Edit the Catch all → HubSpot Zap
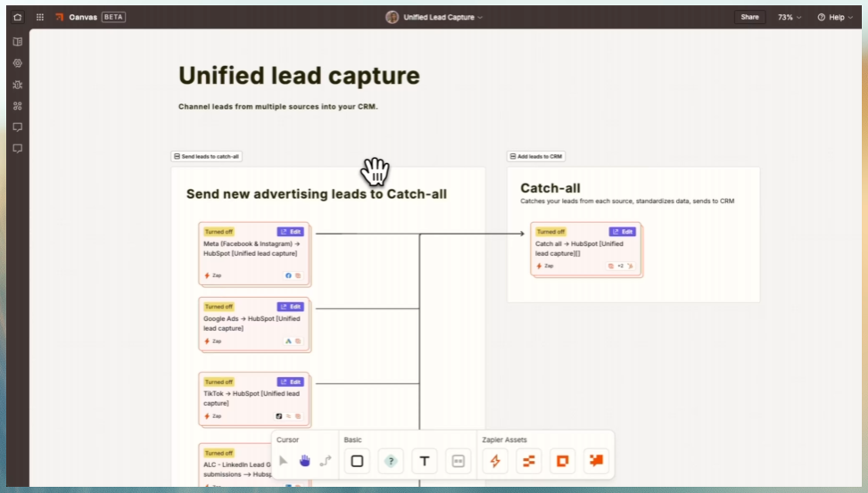 point(622,232)
